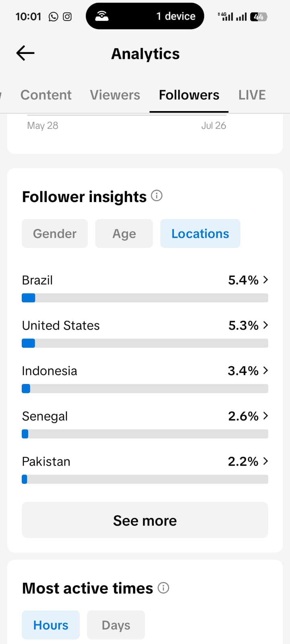The width and height of the screenshot is (290, 644).
Task: Open the Follower insights info icon
Action: (x=157, y=196)
